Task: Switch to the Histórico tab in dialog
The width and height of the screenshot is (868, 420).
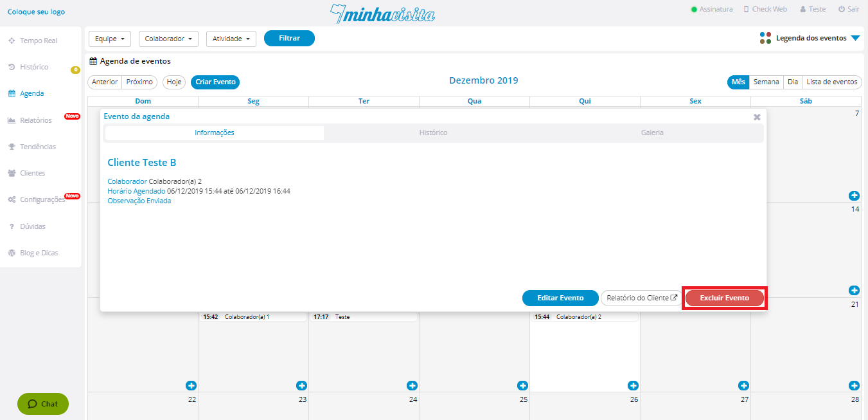Action: 433,132
